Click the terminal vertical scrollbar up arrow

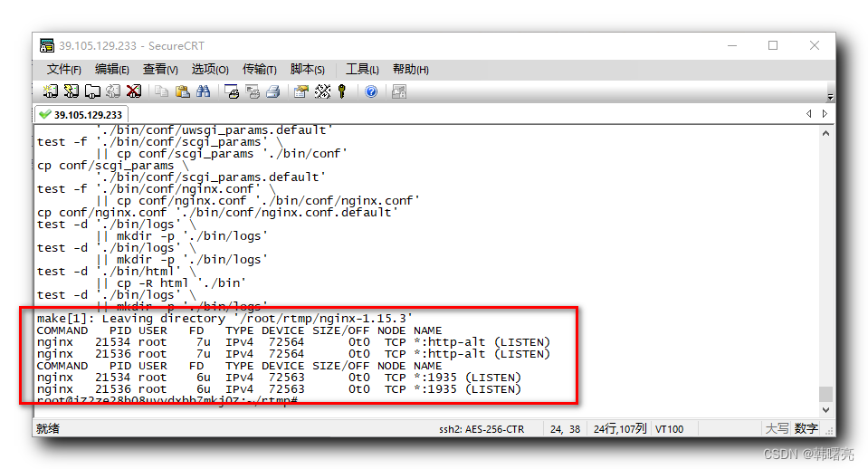pyautogui.click(x=825, y=132)
